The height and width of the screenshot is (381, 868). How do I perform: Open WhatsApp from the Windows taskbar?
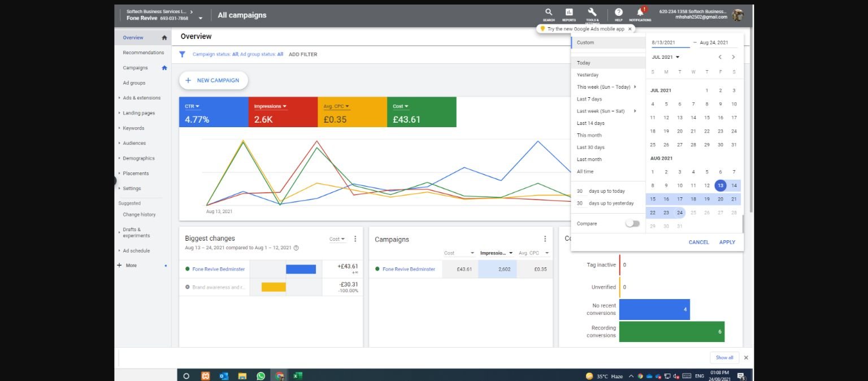(261, 376)
